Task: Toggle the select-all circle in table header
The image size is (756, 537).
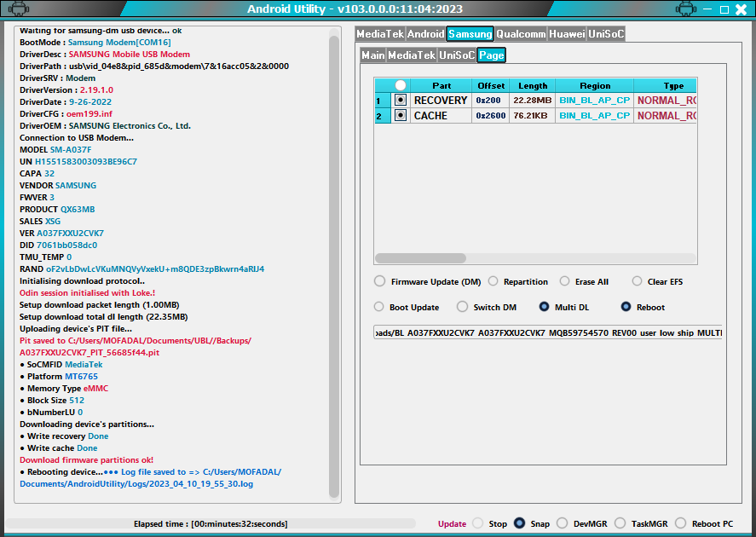Action: click(x=401, y=85)
